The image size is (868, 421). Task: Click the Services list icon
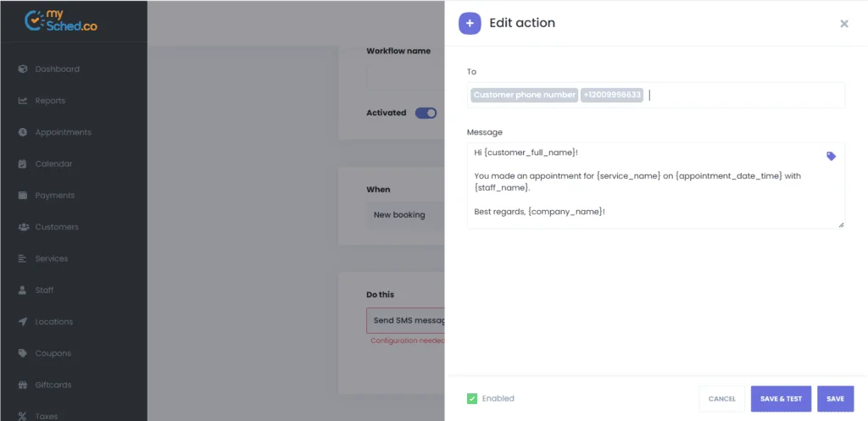pyautogui.click(x=23, y=258)
